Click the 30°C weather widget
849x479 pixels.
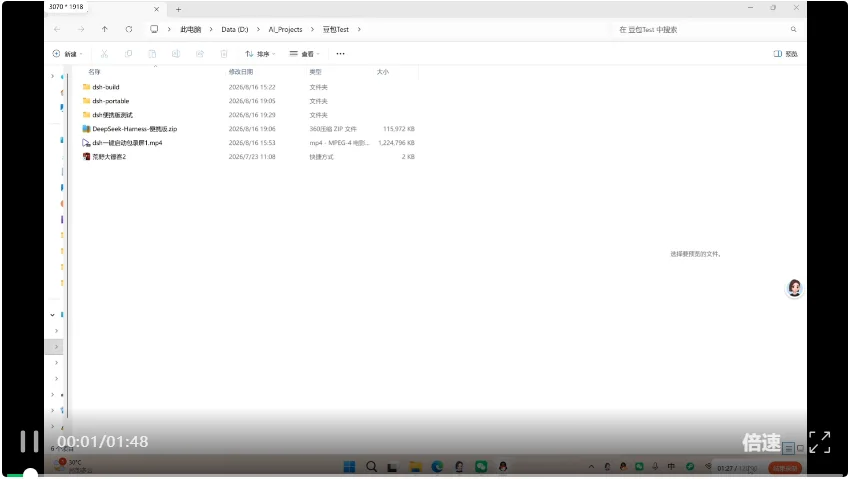point(73,466)
